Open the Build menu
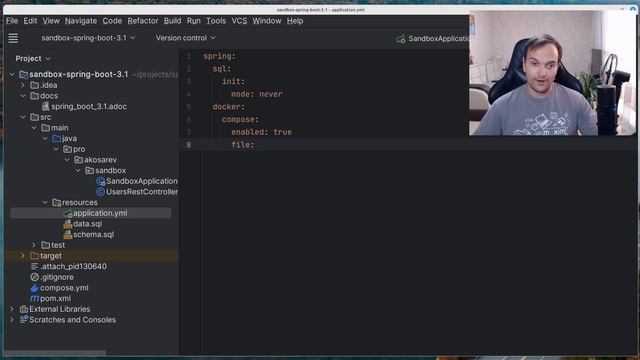Viewport: 640px width, 360px height. pyautogui.click(x=172, y=21)
